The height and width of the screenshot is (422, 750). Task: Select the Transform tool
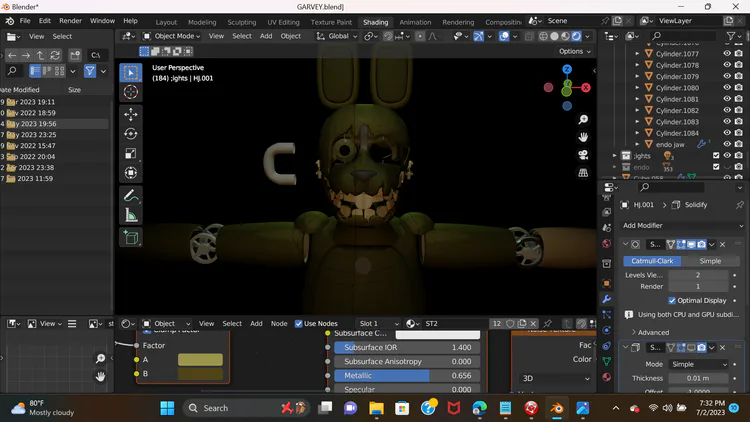point(131,173)
